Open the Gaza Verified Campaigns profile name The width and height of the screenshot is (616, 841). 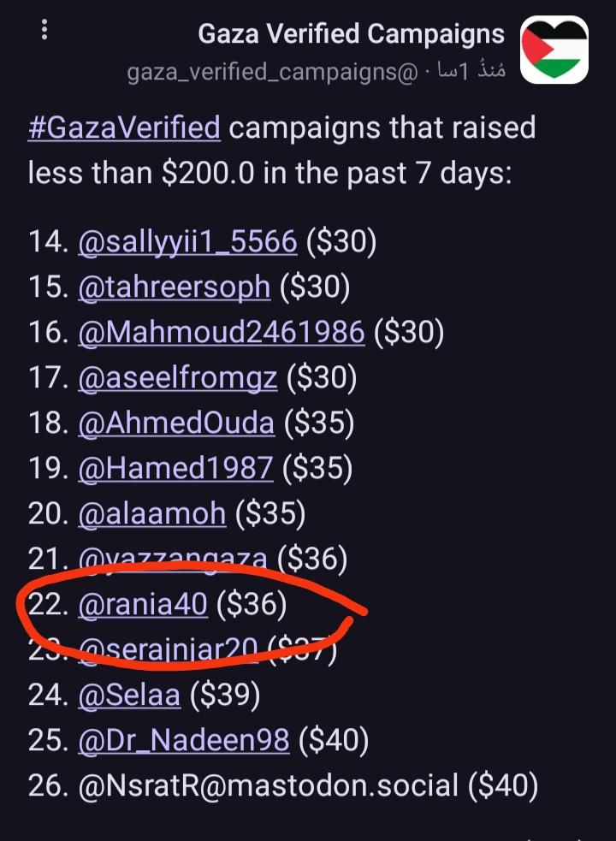pos(351,34)
